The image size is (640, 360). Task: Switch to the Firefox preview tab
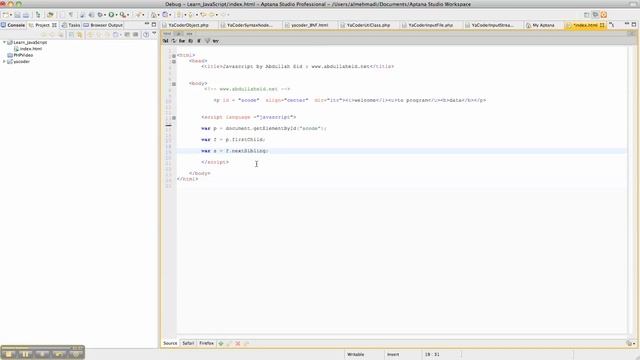(x=206, y=343)
